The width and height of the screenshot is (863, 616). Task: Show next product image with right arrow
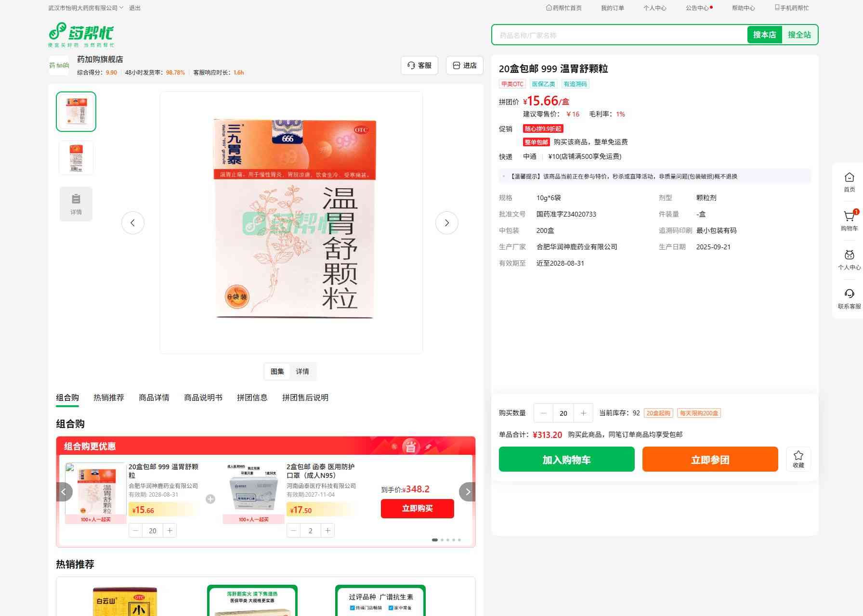pyautogui.click(x=446, y=223)
